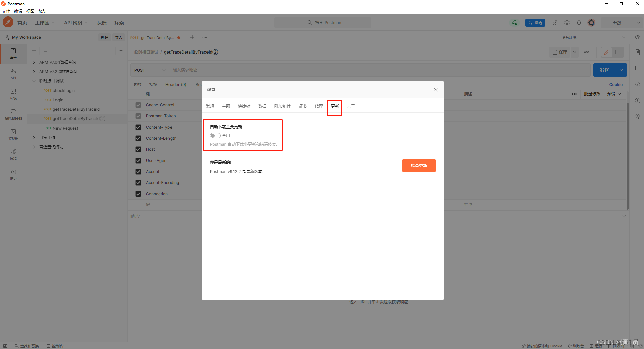The image size is (644, 349).
Task: Switch to the 证书 settings tab
Action: 303,106
